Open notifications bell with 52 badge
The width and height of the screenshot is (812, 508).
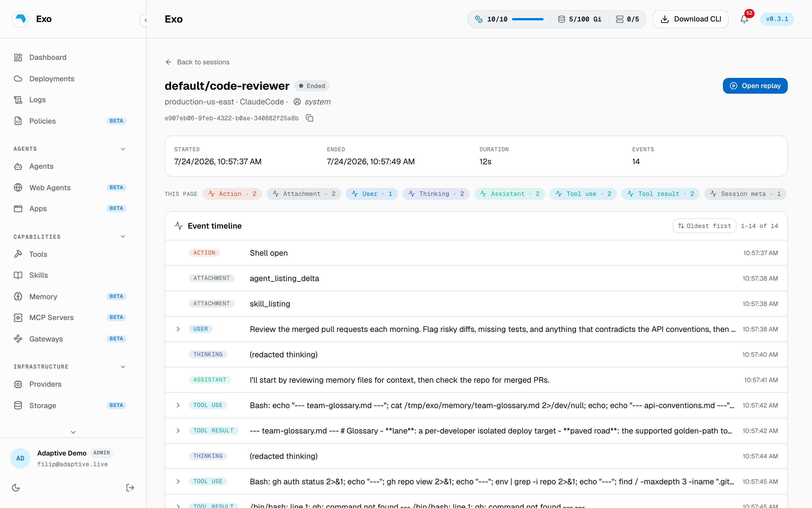point(744,19)
